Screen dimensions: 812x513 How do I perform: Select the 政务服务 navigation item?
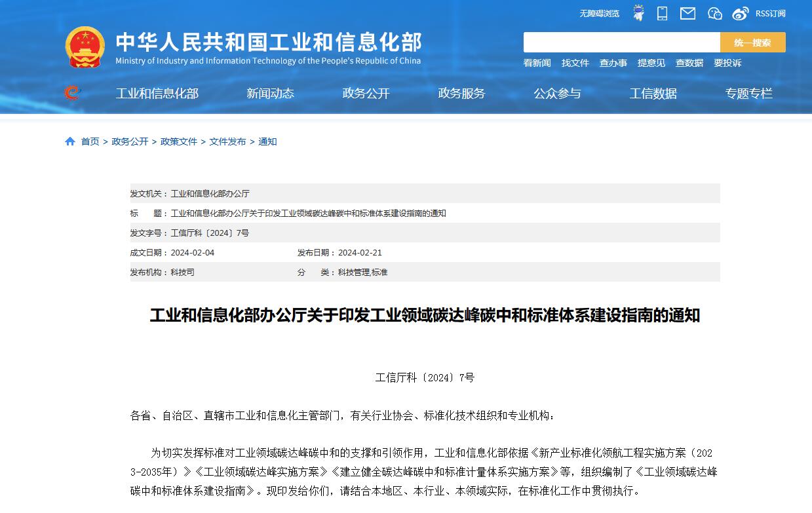(461, 94)
